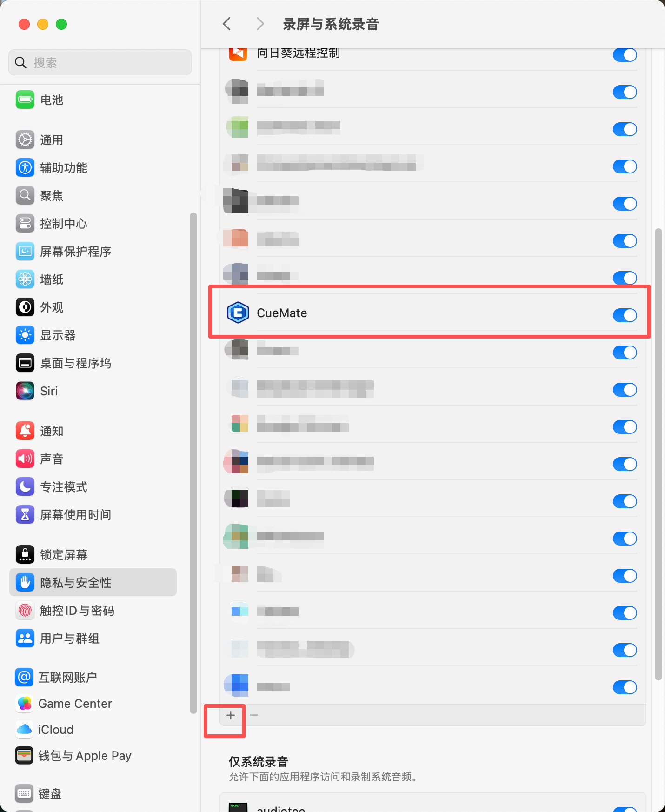Add an app with the plus button
The image size is (665, 812).
coord(231,715)
